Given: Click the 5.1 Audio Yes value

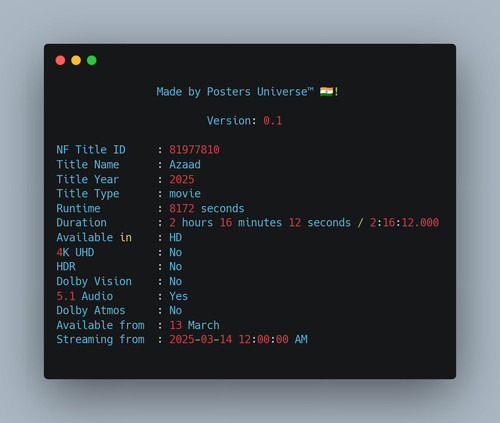Looking at the screenshot, I should (x=179, y=296).
